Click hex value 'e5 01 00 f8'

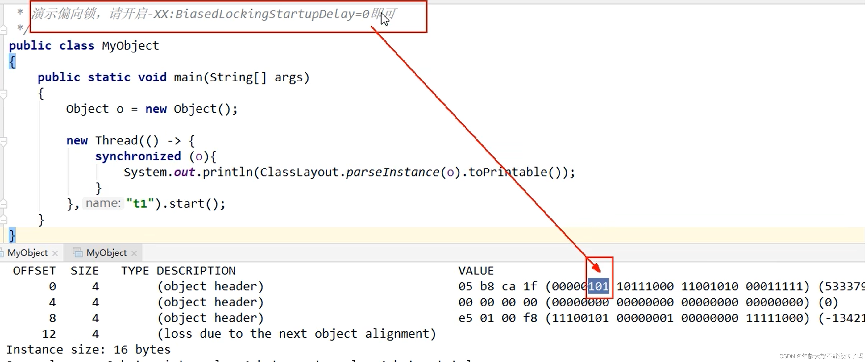pyautogui.click(x=498, y=318)
